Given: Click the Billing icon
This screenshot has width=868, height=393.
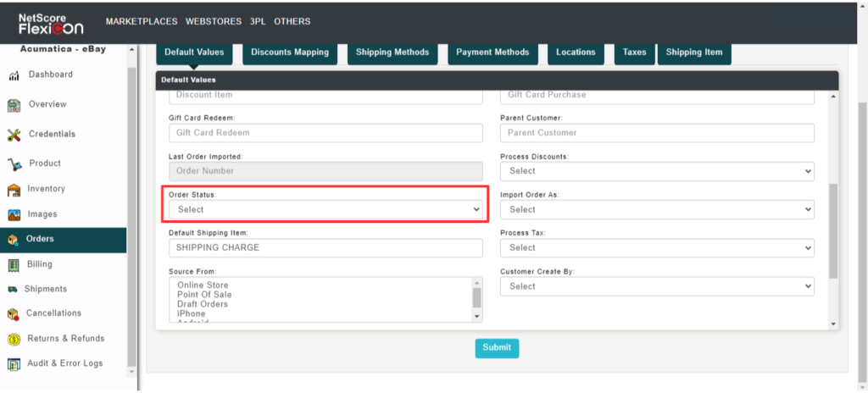Looking at the screenshot, I should [x=14, y=265].
